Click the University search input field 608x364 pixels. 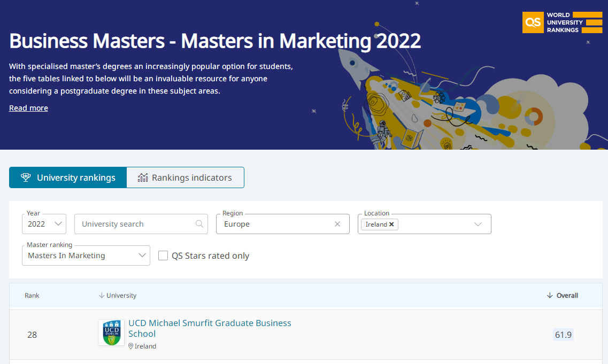point(136,224)
